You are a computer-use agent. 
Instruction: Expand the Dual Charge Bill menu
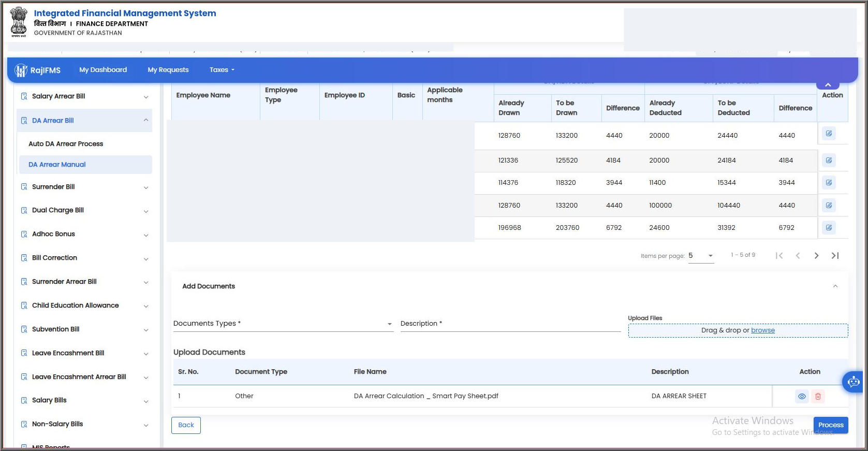point(146,211)
